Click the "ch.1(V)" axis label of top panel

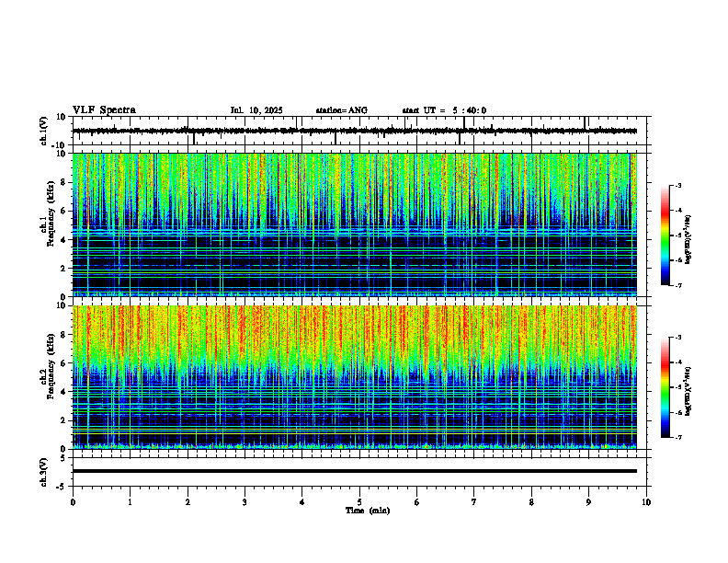click(44, 131)
